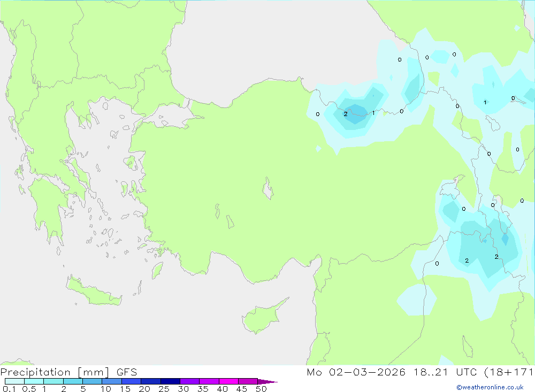Pick the 10 to 15 mm legend swatch
This screenshot has height=392, width=535.
pos(112,381)
